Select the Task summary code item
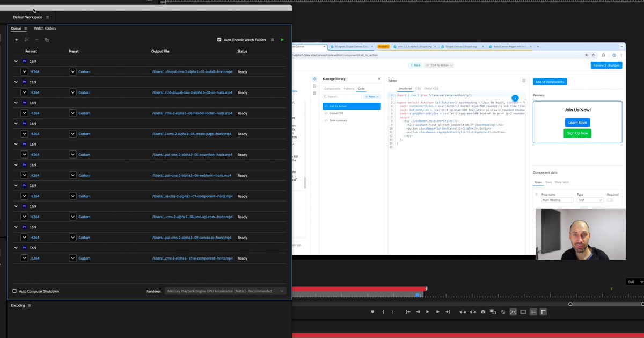Viewport: 644px width, 338px height. 338,120
